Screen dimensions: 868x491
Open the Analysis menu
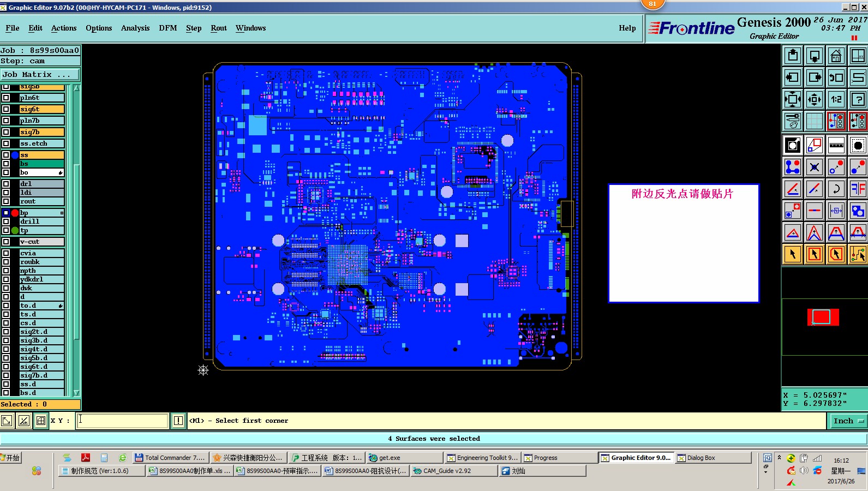click(135, 28)
